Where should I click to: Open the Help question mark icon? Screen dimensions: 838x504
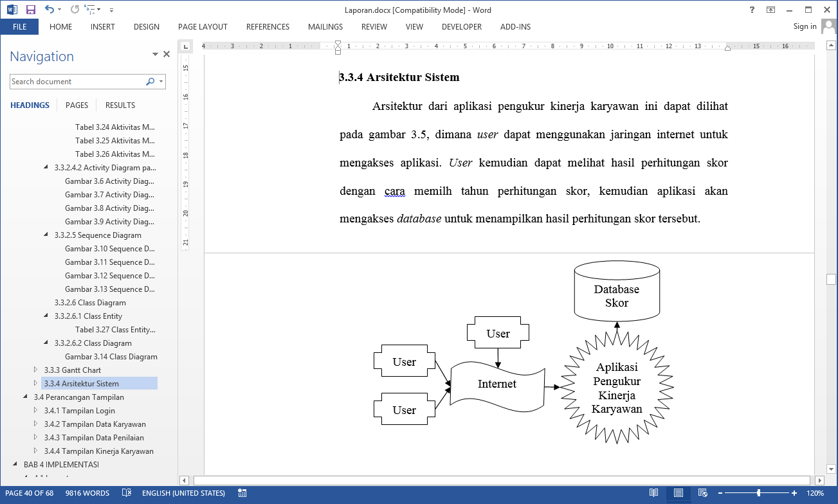[752, 10]
